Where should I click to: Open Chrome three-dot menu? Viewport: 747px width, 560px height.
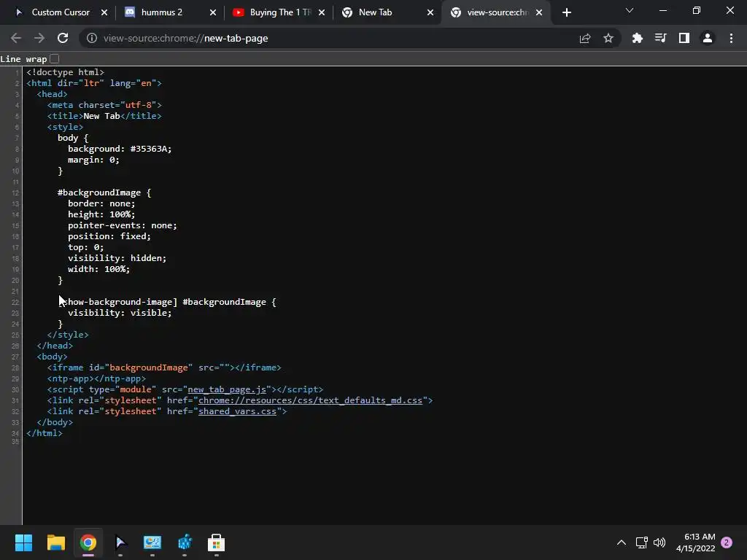731,38
